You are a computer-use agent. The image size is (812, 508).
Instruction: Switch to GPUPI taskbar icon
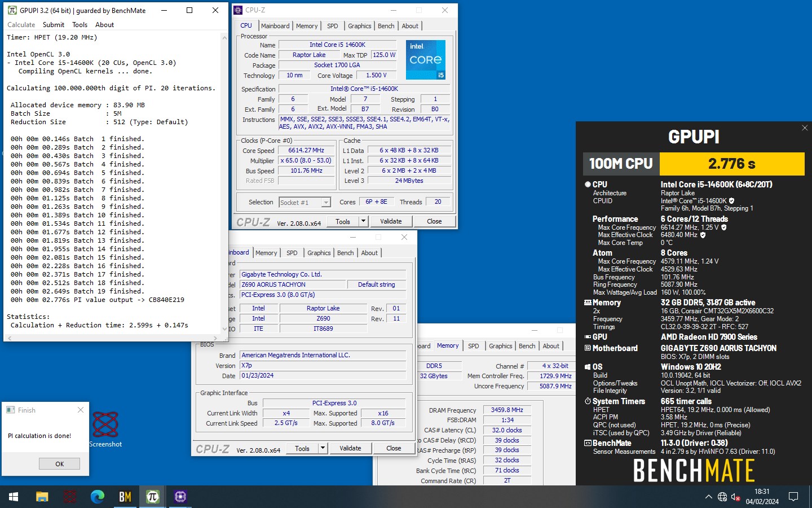152,497
